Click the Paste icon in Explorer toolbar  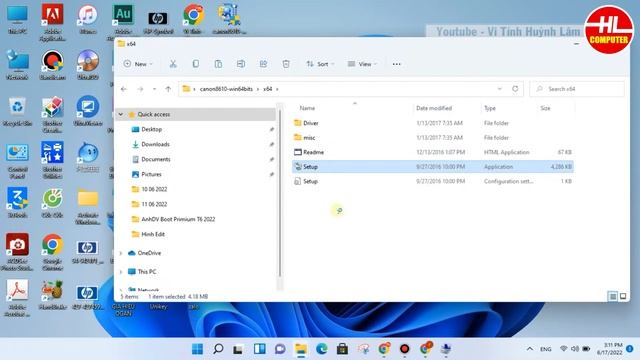(x=218, y=64)
